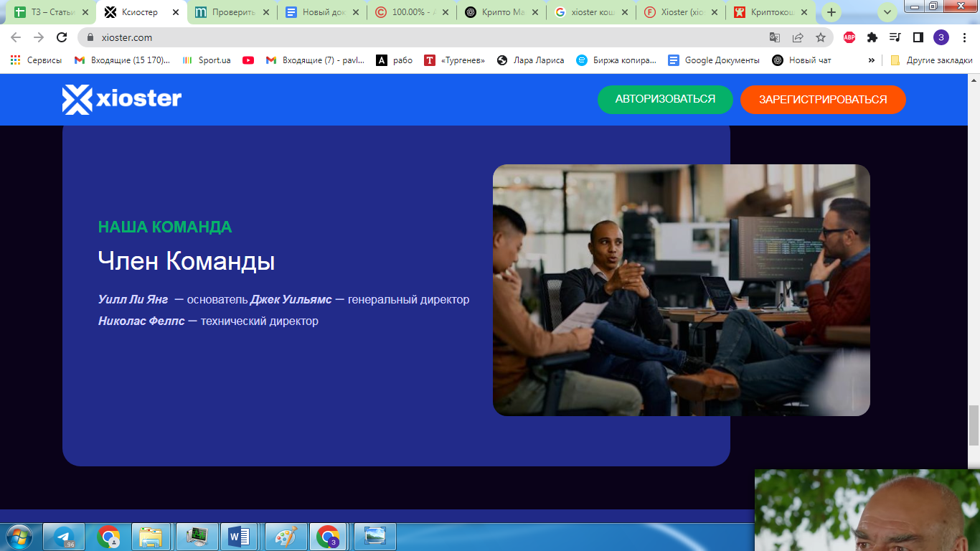Expand the tab search dropdown arrow
The height and width of the screenshot is (551, 980).
[x=887, y=12]
